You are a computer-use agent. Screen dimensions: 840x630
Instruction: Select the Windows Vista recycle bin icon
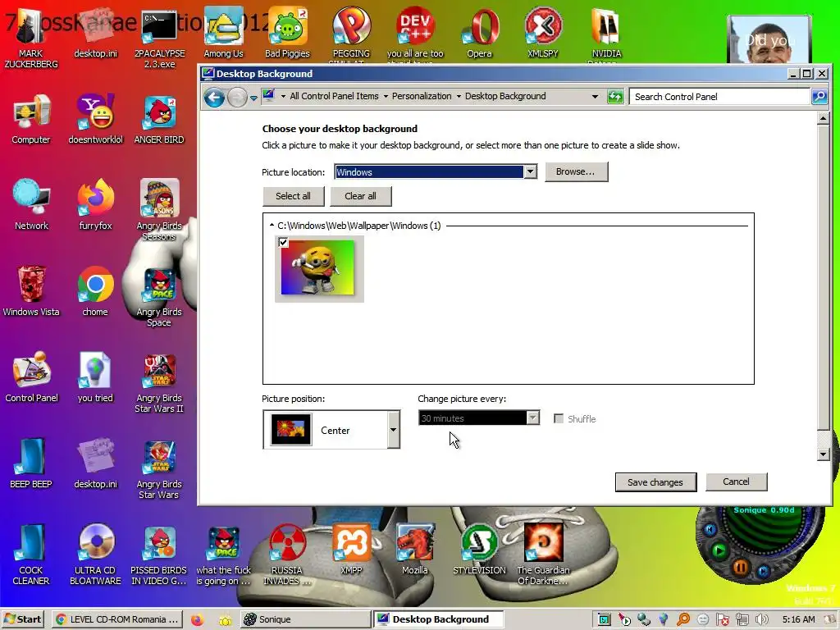click(x=31, y=291)
